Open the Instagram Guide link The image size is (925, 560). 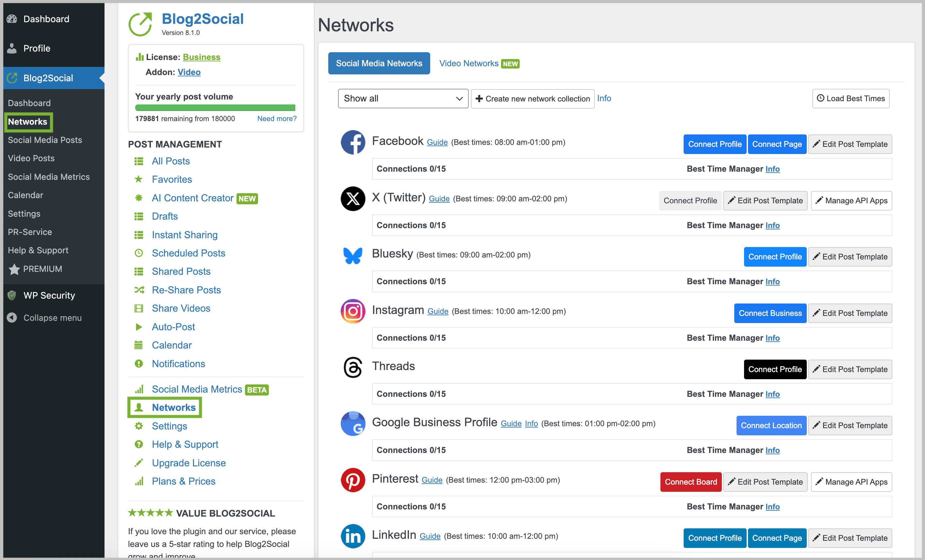tap(438, 311)
